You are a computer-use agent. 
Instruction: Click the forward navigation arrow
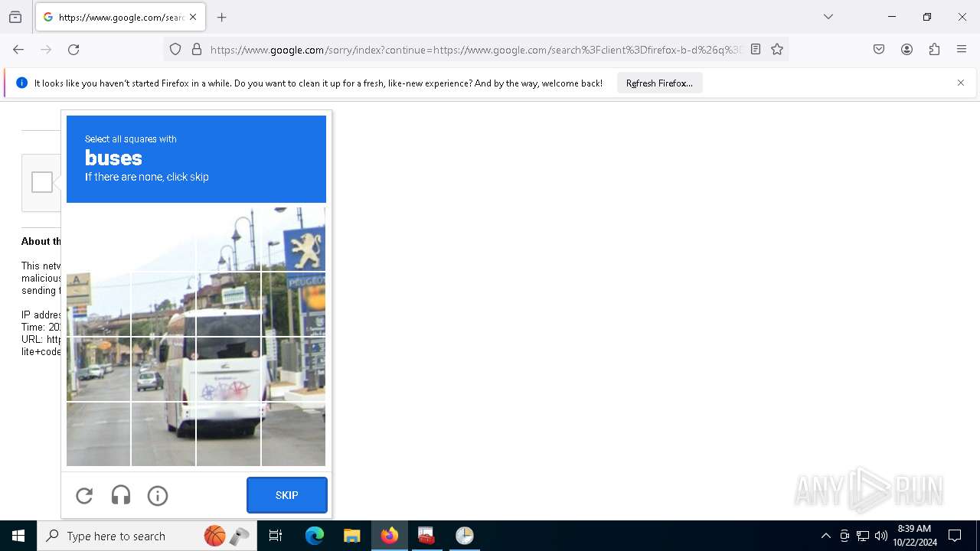46,49
